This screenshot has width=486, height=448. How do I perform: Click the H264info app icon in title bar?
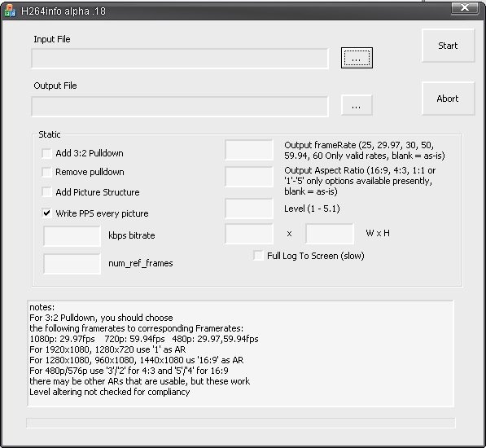click(10, 11)
